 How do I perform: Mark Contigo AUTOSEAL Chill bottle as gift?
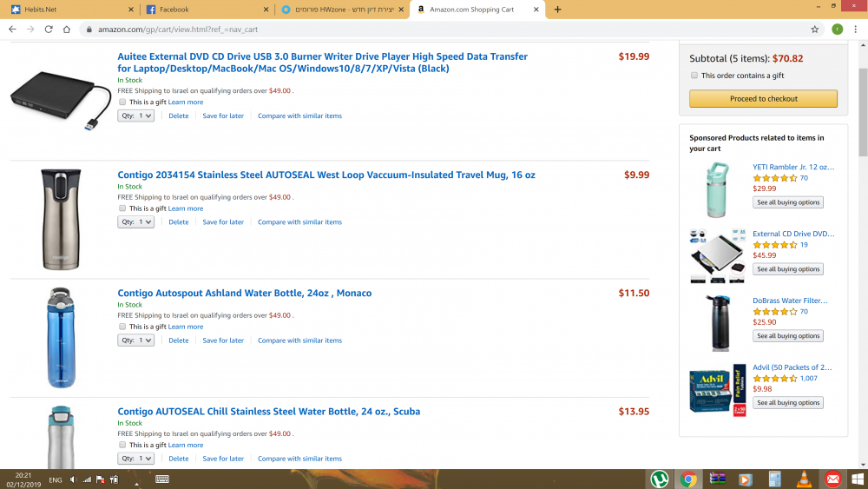pyautogui.click(x=122, y=445)
